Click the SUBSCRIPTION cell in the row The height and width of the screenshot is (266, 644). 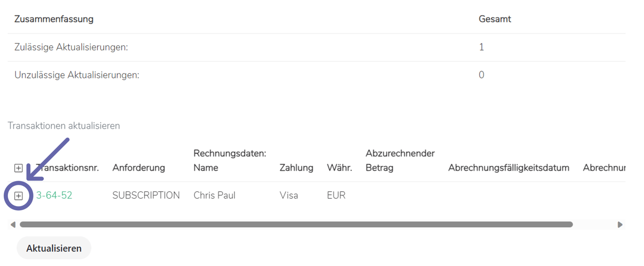tap(146, 195)
